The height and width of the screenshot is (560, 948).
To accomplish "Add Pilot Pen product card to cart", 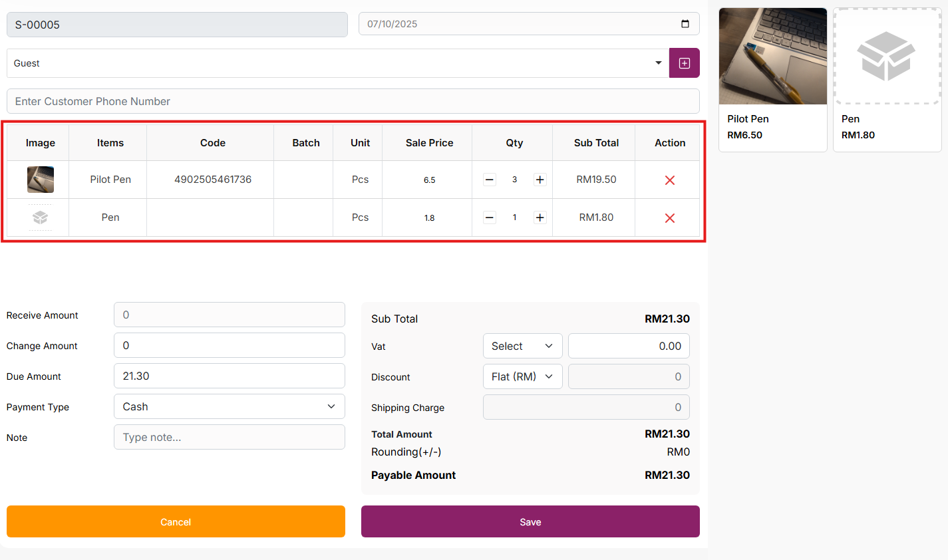I will coord(772,79).
